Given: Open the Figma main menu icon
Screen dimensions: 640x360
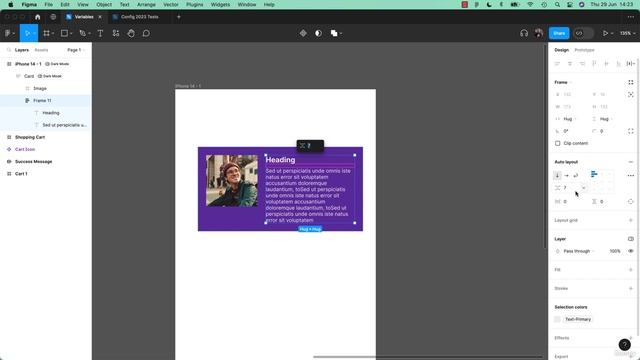Looking at the screenshot, I should pos(8,33).
